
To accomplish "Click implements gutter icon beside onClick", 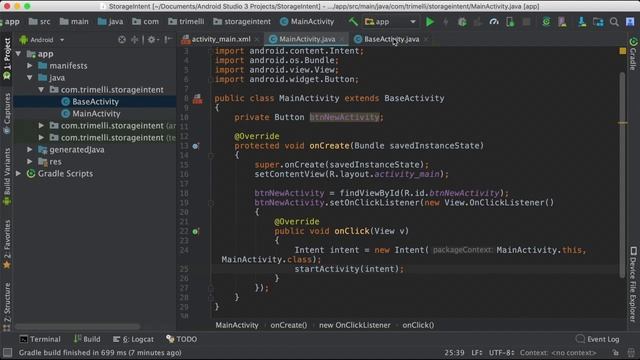I will (196, 231).
